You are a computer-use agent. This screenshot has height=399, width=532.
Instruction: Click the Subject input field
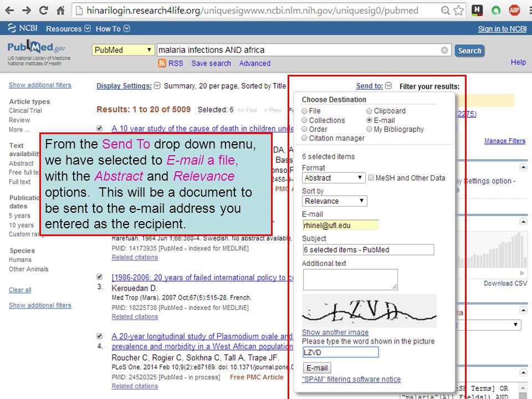(368, 250)
